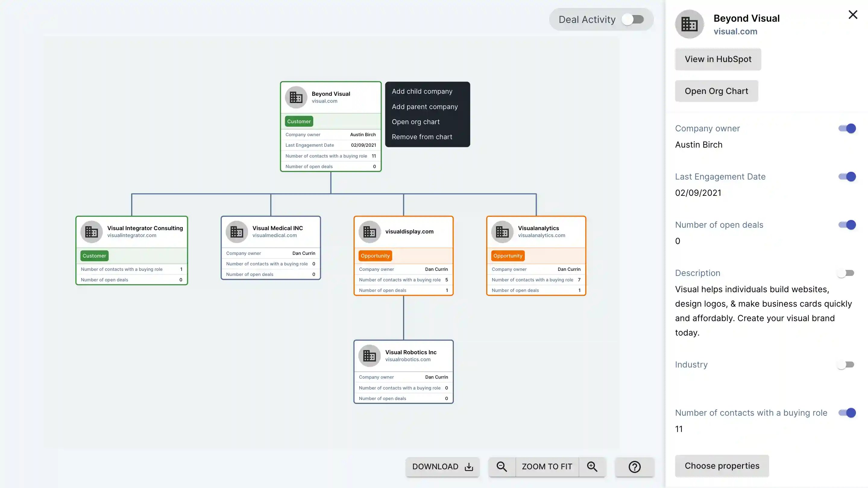This screenshot has height=488, width=868.
Task: Click the Visual Integrator Consulting company name
Action: click(145, 228)
